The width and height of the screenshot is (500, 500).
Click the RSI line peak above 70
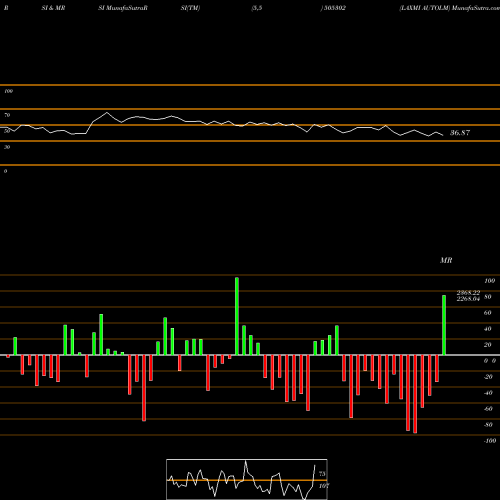pos(107,113)
